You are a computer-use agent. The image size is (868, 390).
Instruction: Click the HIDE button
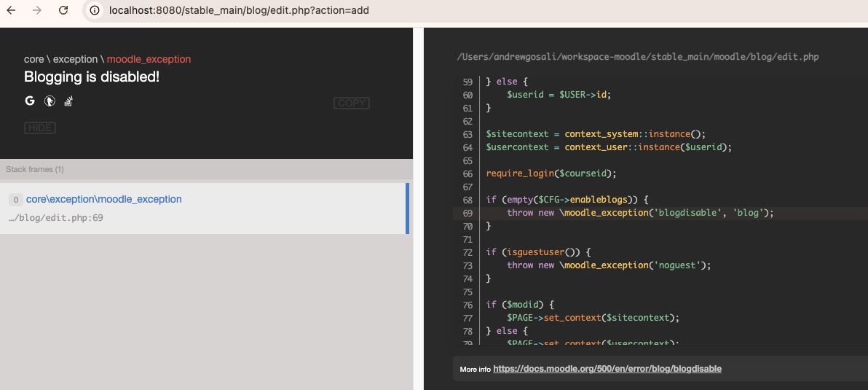(x=40, y=128)
